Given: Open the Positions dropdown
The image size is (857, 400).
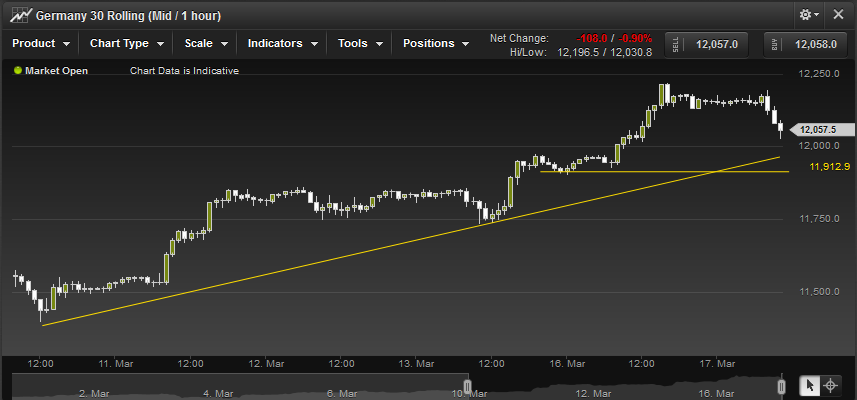Looking at the screenshot, I should tap(436, 44).
